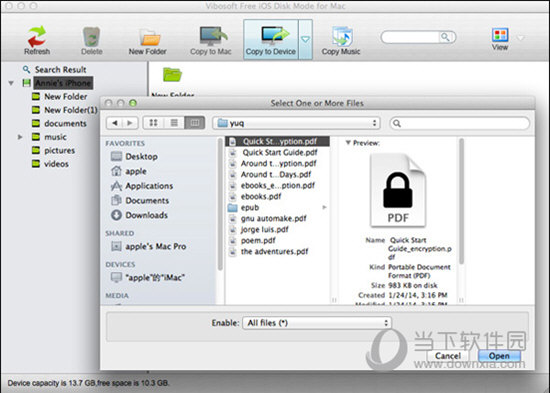Click the preview pane scrollbar
The image size is (550, 393).
(x=461, y=201)
